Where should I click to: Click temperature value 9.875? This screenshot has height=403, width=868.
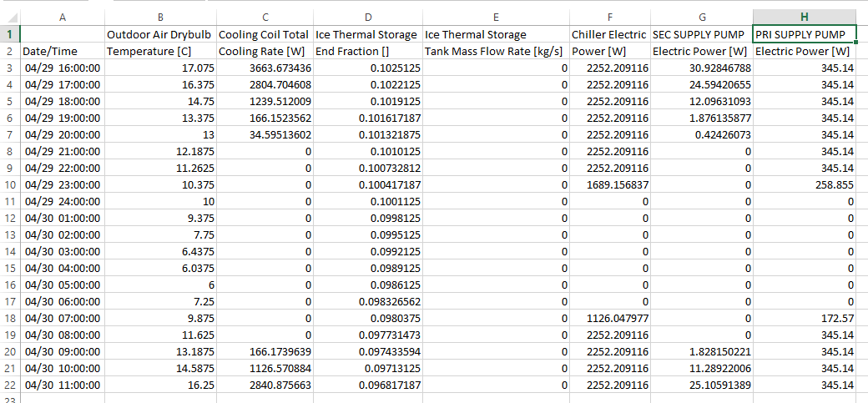tap(160, 318)
